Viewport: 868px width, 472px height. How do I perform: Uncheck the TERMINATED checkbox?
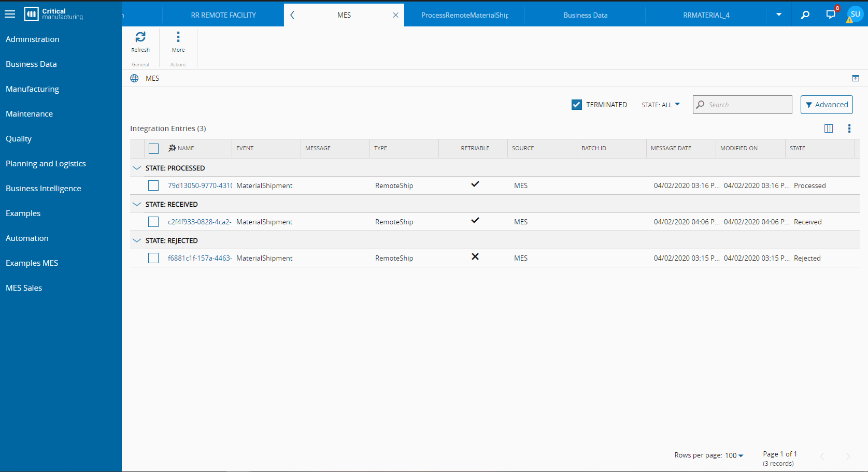tap(577, 105)
